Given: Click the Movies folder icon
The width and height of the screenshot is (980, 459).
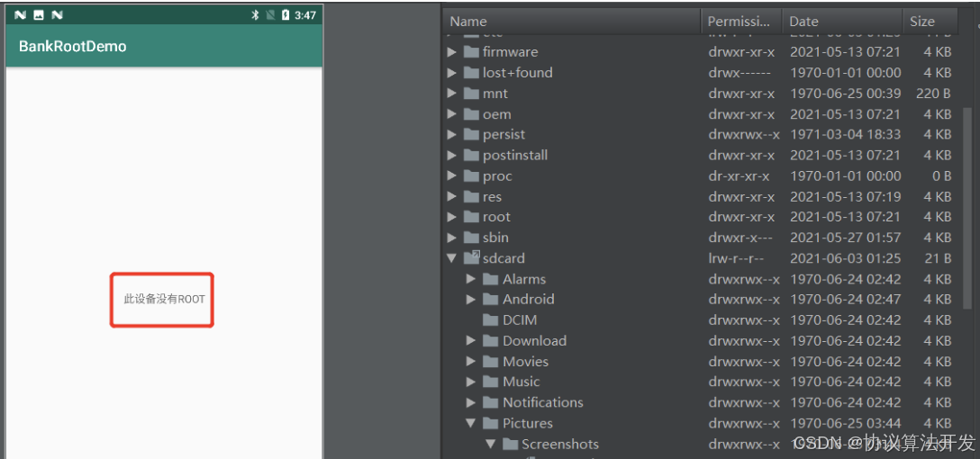Looking at the screenshot, I should coord(491,362).
